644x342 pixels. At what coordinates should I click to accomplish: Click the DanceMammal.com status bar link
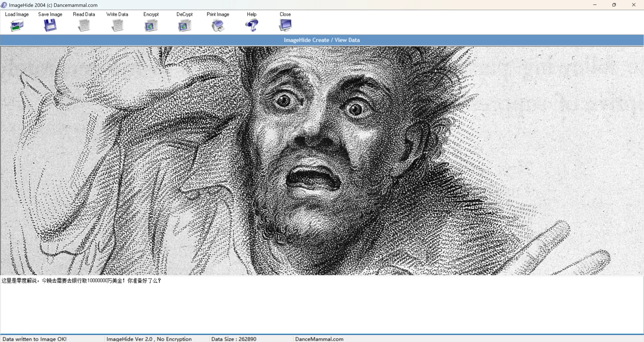click(x=319, y=339)
